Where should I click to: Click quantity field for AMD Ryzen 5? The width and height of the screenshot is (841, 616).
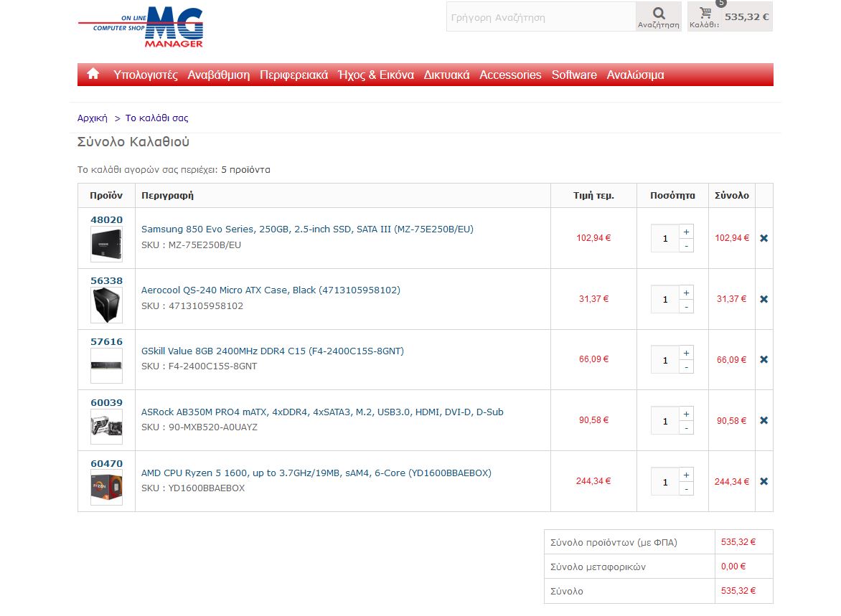pos(665,482)
